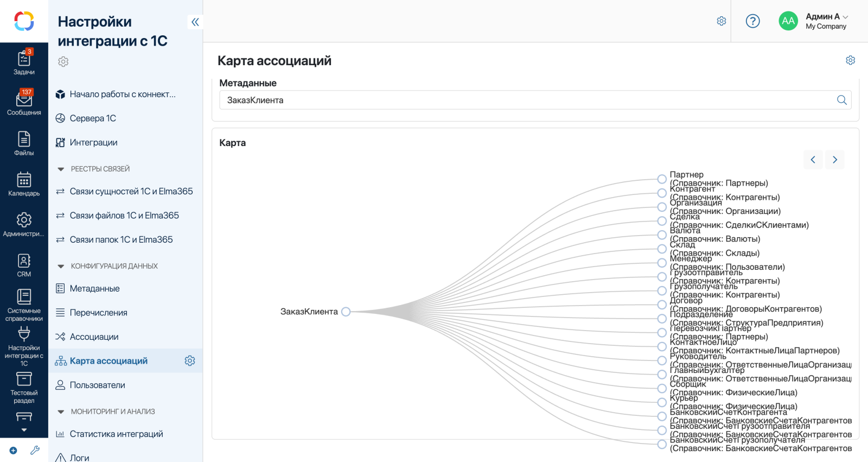Screen dimensions: 868x462
Task: Go to Файлы section
Action: click(x=24, y=143)
